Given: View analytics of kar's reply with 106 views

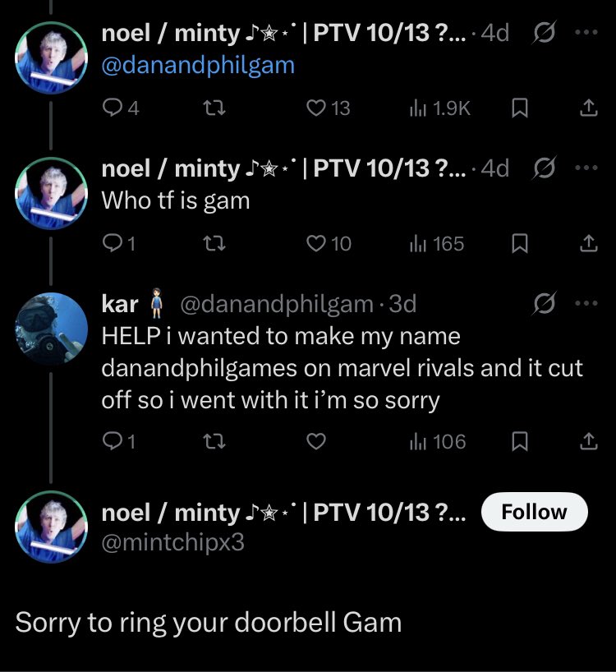Looking at the screenshot, I should (x=437, y=442).
